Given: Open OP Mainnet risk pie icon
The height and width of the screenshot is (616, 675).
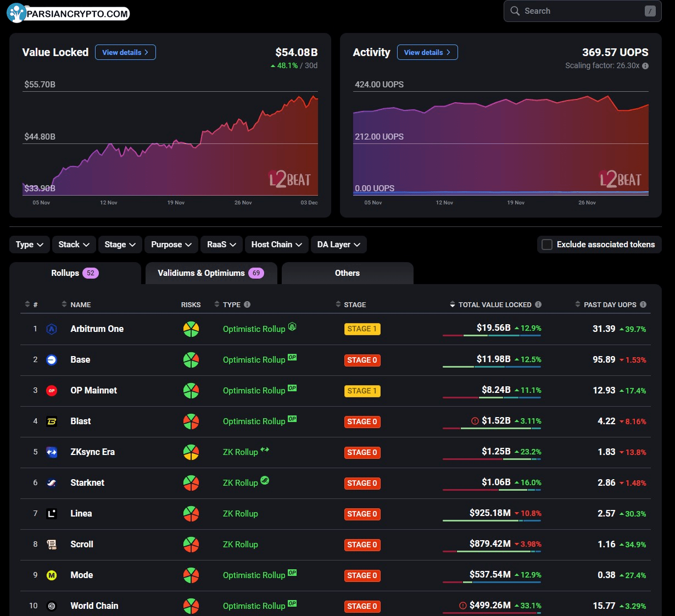Looking at the screenshot, I should coord(191,391).
